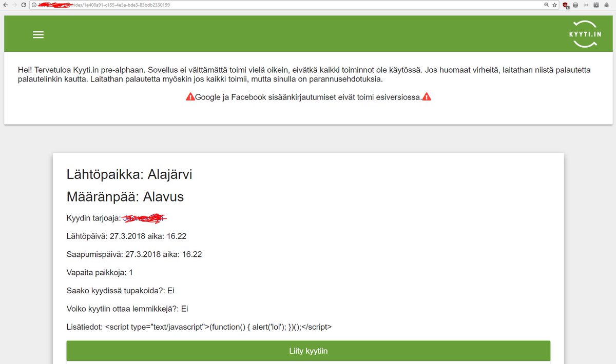Screen dimensions: 616x364
Task: Click the dark square extension icon
Action: click(x=596, y=5)
